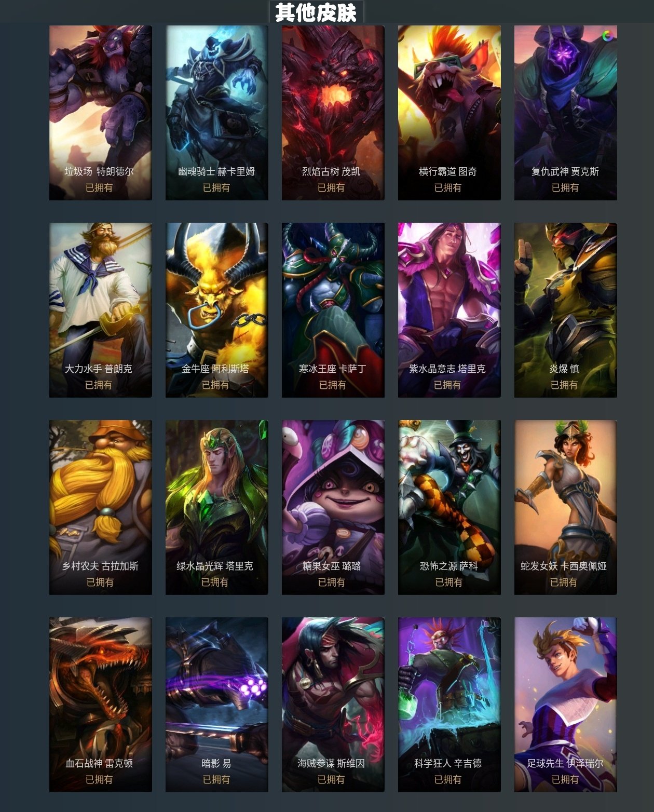Open the 复仇武神 贾克斯 skin card
The height and width of the screenshot is (812, 654).
point(566,113)
